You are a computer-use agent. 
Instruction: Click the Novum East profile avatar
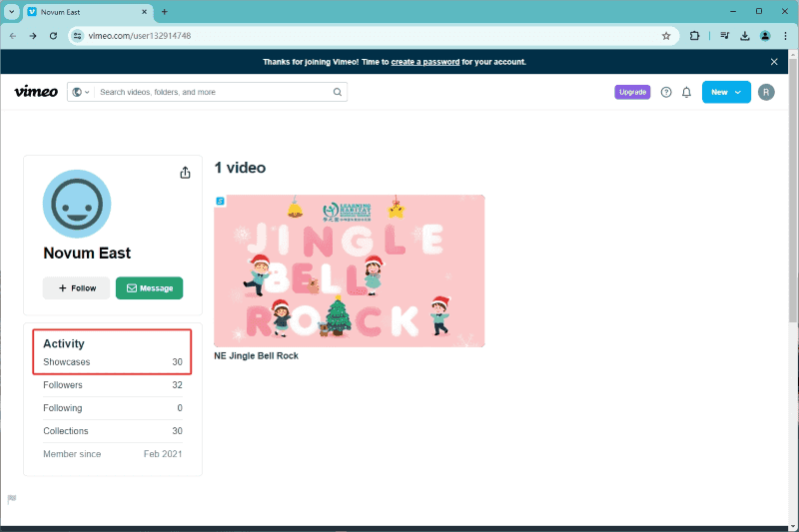tap(77, 204)
